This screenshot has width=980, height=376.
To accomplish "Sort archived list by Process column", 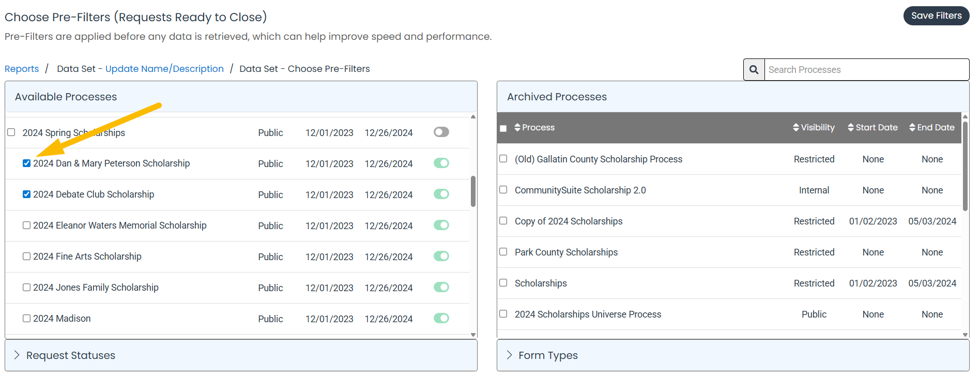I will (534, 127).
